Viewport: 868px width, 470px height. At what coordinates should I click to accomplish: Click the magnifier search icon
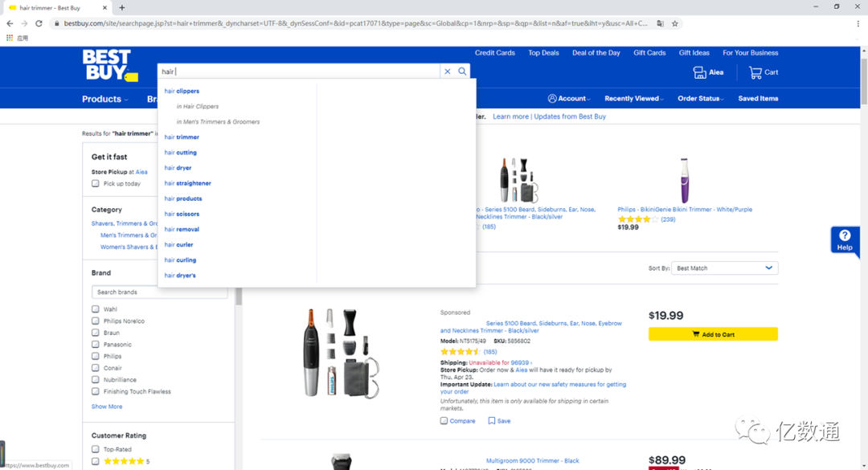click(x=462, y=72)
